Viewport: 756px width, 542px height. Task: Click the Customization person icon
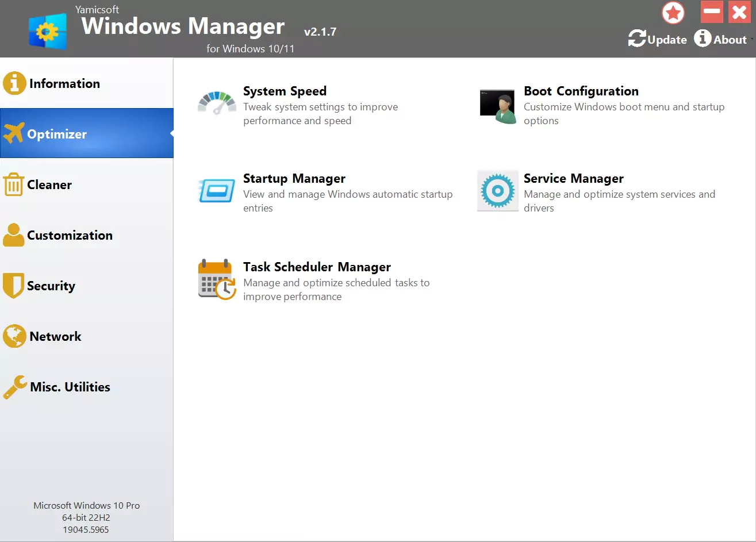[x=14, y=235]
